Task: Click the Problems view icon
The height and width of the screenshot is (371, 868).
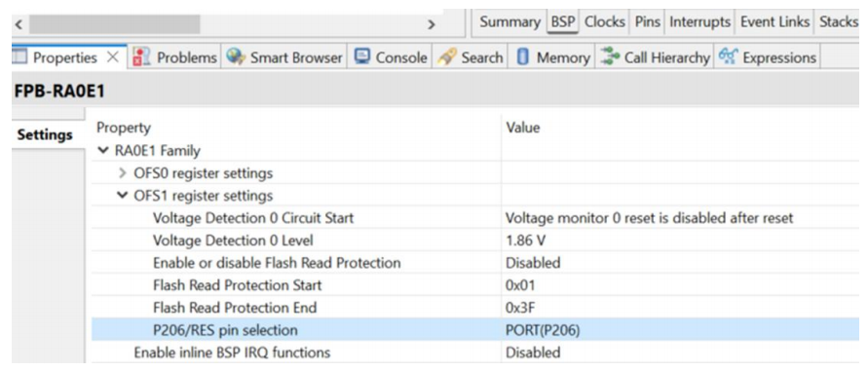Action: click(x=142, y=57)
